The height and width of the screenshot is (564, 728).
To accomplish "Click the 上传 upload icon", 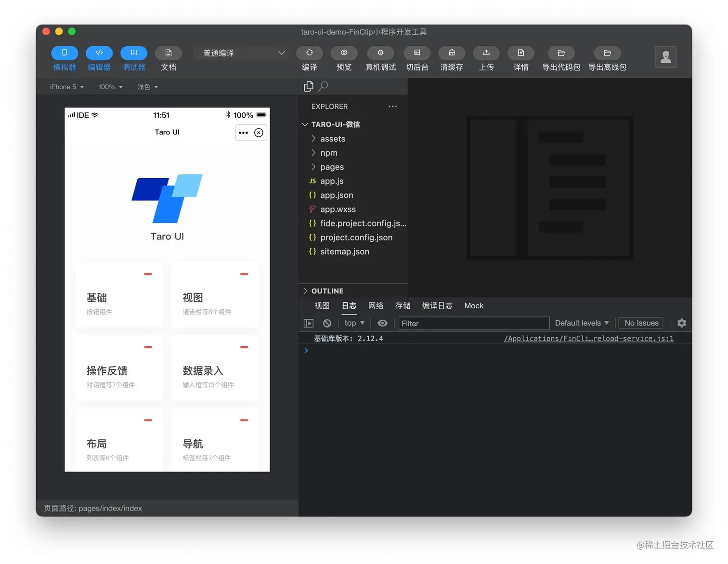I will pos(486,53).
